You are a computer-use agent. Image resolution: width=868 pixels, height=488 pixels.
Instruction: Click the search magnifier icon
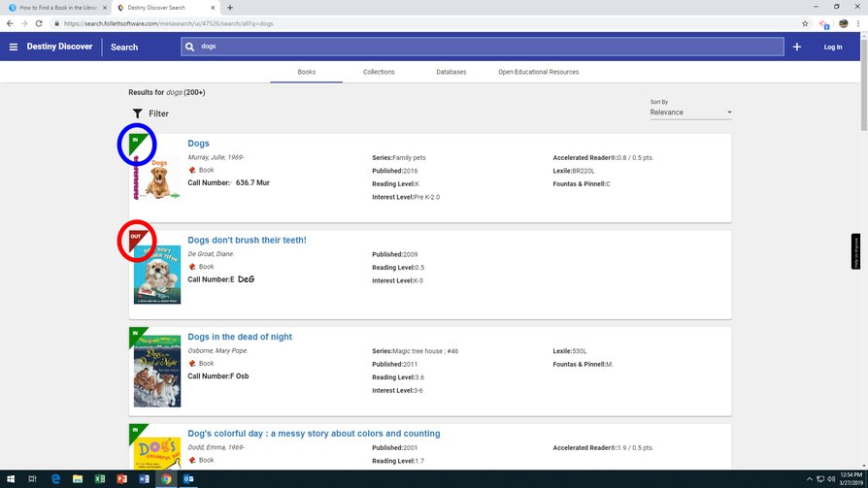click(189, 47)
